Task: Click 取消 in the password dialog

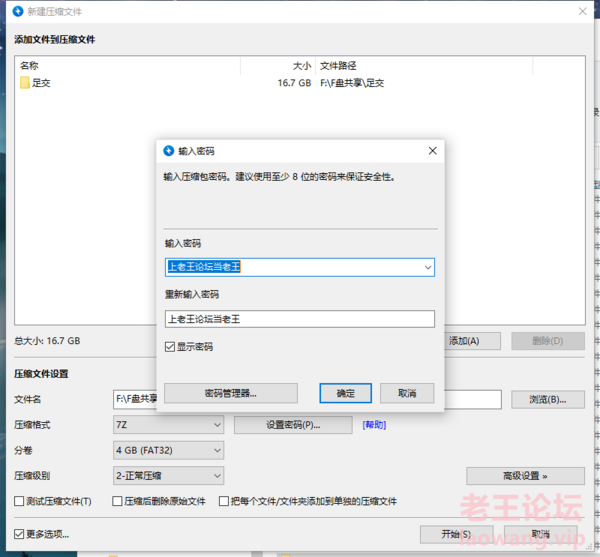Action: click(x=407, y=393)
